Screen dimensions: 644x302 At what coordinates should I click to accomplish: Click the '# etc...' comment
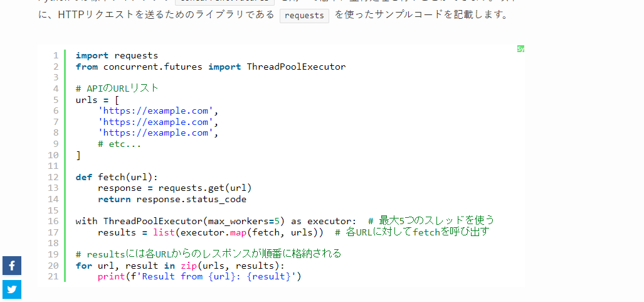point(120,144)
